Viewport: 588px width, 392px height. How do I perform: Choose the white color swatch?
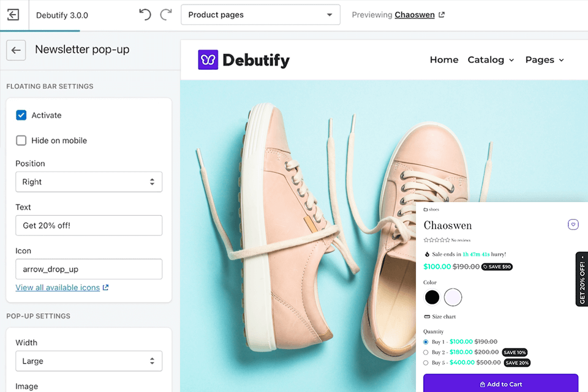(453, 297)
